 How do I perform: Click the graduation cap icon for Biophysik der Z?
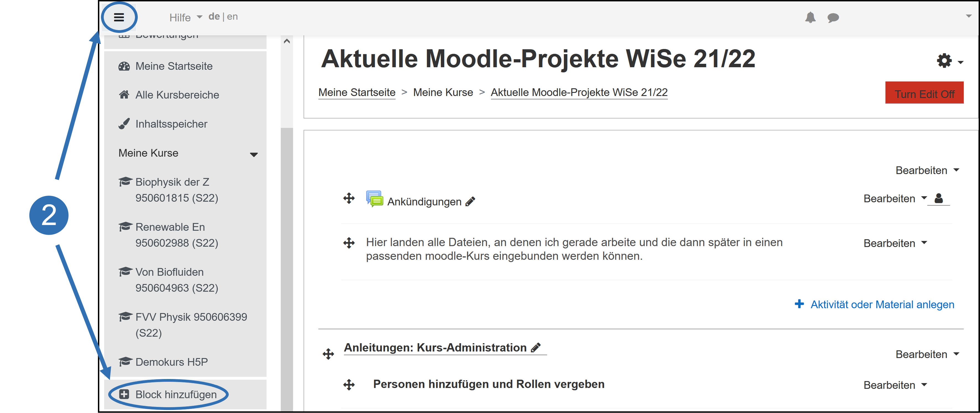pyautogui.click(x=125, y=181)
